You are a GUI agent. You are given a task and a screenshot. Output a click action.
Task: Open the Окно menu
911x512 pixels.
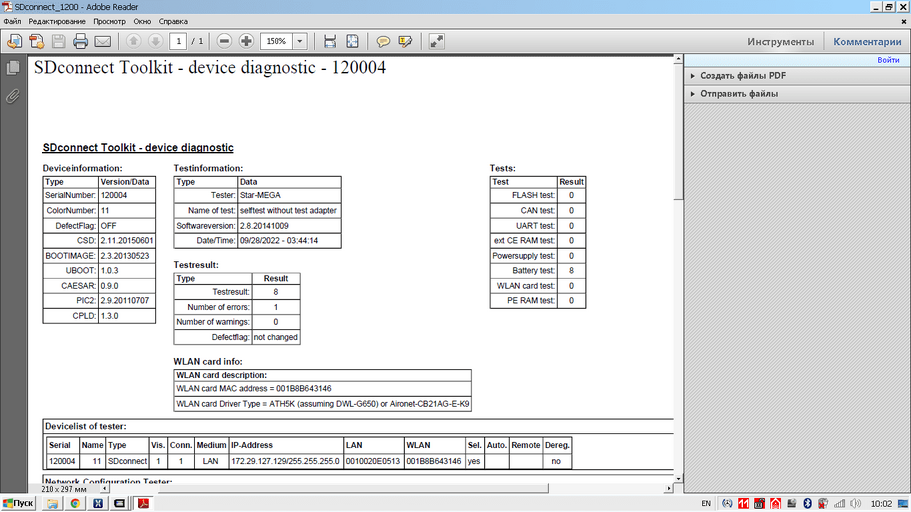(142, 22)
